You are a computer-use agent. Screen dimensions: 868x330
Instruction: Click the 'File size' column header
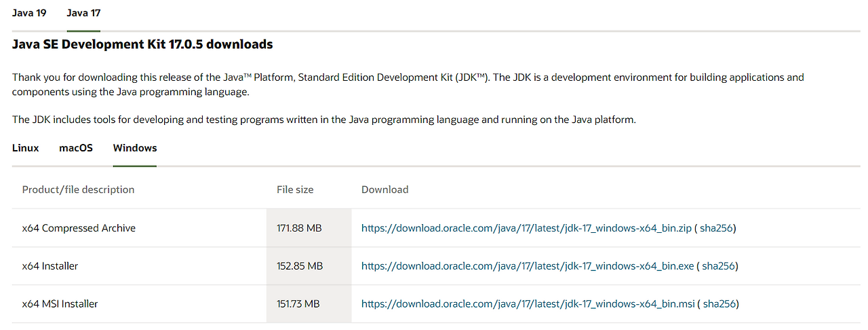coord(295,189)
